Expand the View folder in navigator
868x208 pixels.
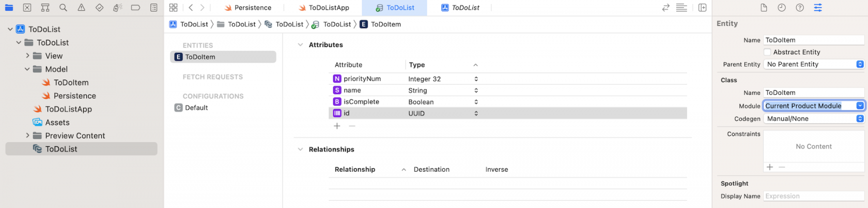point(28,56)
